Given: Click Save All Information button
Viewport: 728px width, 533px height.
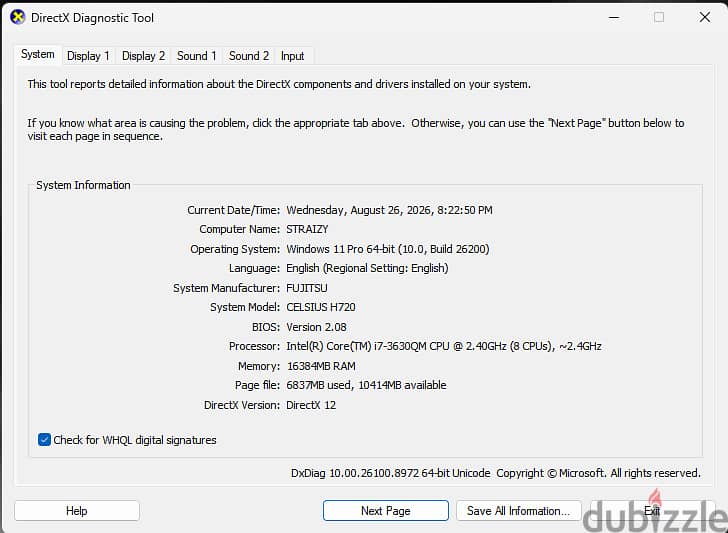Looking at the screenshot, I should (x=519, y=511).
